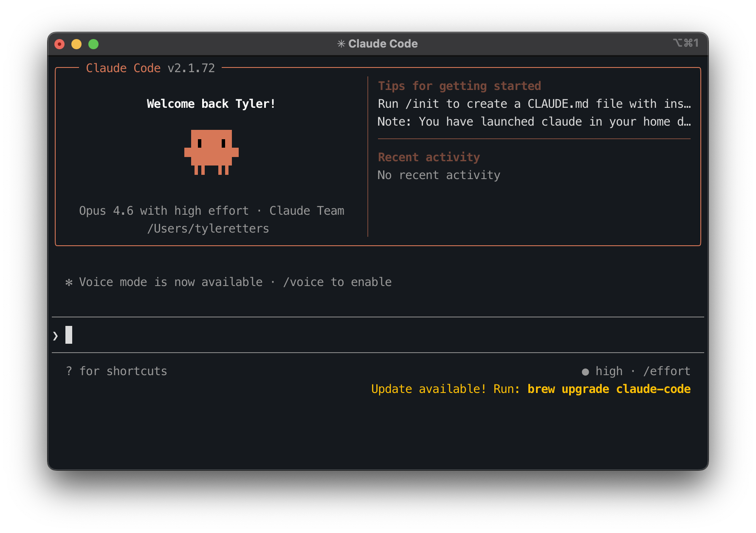
Task: Click the voice mode asterisk bullet
Action: (69, 282)
